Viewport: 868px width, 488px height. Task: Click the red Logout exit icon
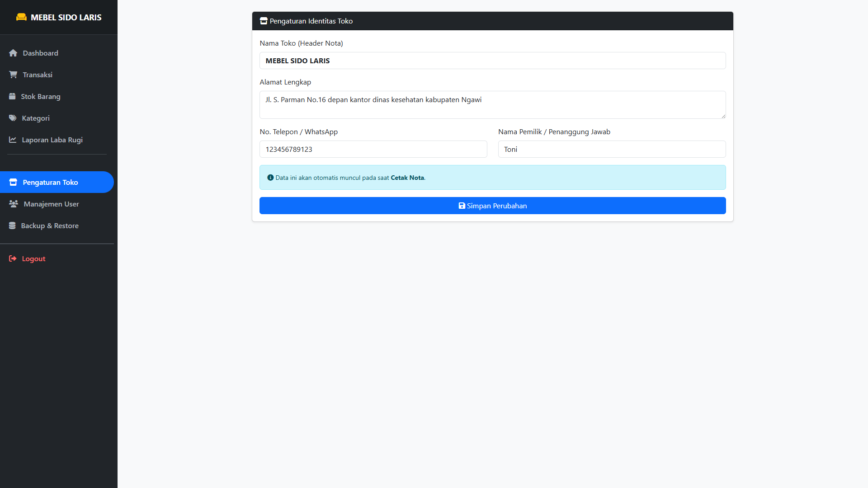click(x=13, y=258)
